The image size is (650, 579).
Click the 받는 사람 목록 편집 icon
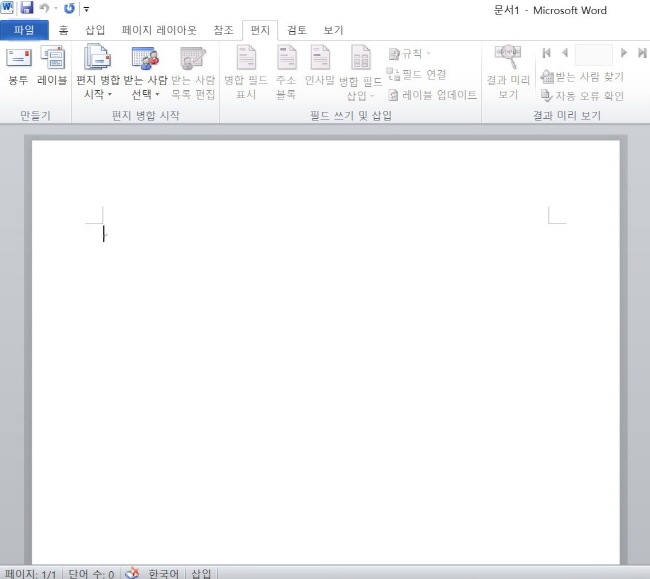click(x=193, y=59)
